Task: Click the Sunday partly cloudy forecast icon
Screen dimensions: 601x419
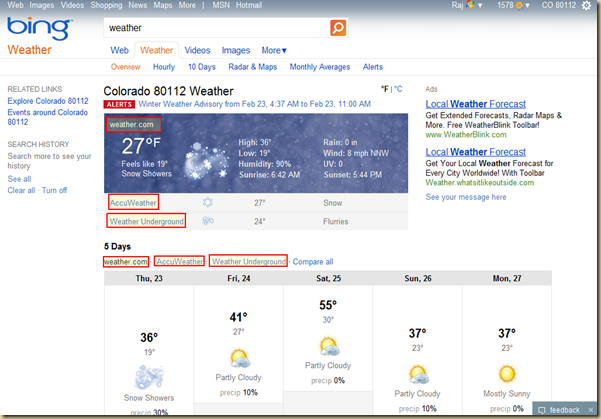Action: (x=419, y=375)
